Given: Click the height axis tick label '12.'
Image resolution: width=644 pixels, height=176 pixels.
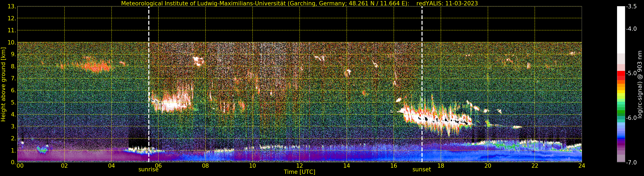Looking at the screenshot, I should pos(12,18).
